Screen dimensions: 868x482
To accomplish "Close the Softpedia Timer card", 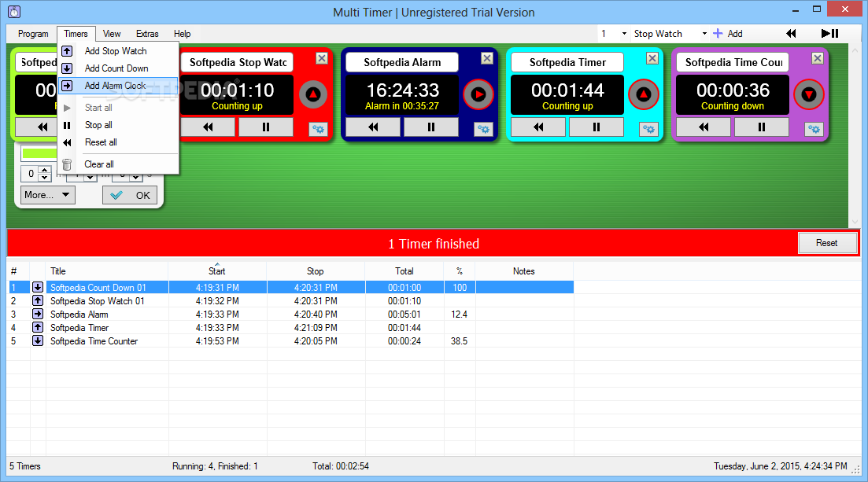I will coord(652,58).
